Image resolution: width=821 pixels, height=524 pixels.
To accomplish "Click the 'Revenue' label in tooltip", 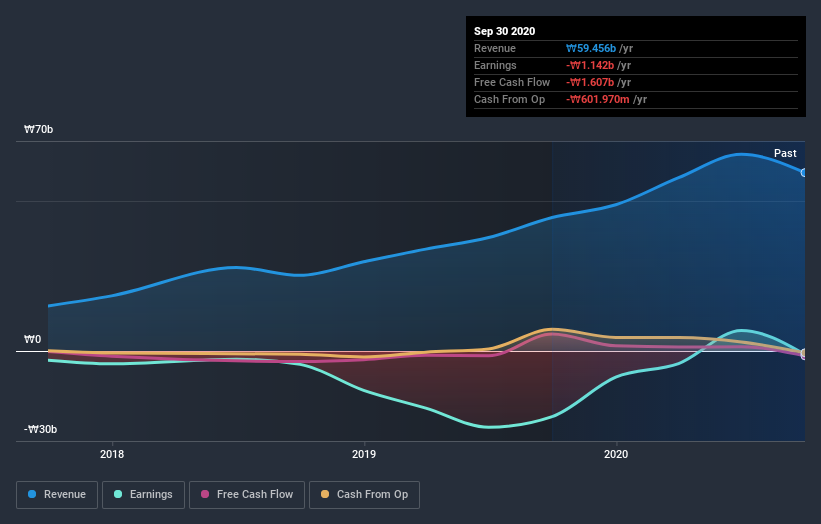I will (495, 48).
